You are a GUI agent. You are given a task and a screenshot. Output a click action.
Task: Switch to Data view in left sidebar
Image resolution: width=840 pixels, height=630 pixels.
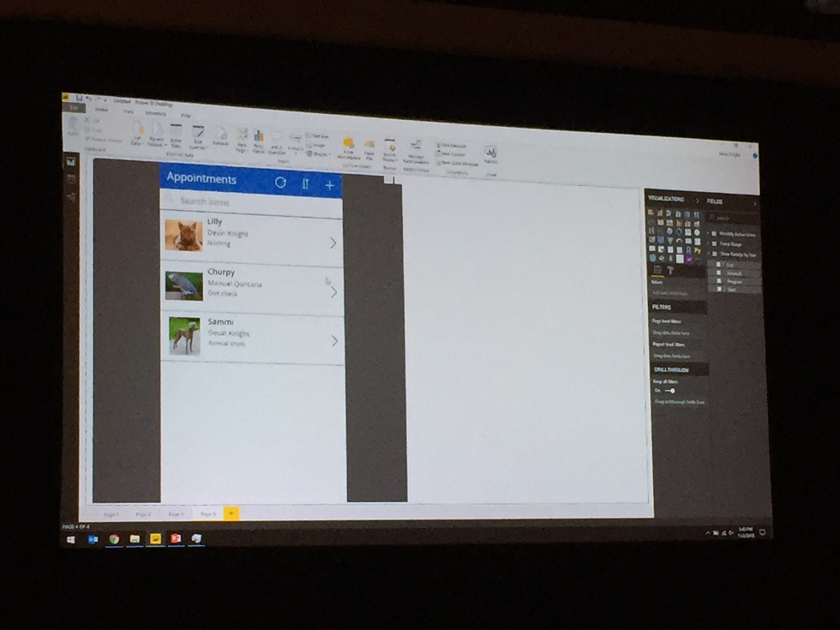70,180
